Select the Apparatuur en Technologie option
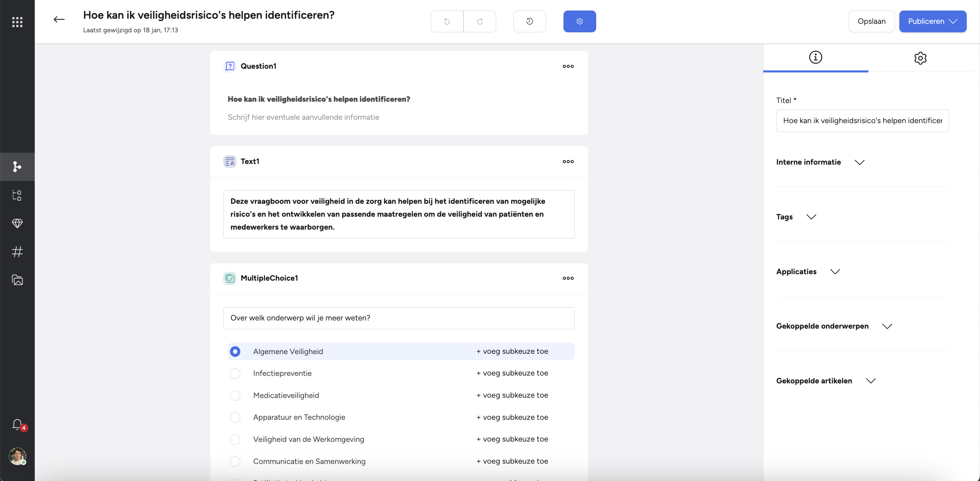980x481 pixels. (235, 417)
